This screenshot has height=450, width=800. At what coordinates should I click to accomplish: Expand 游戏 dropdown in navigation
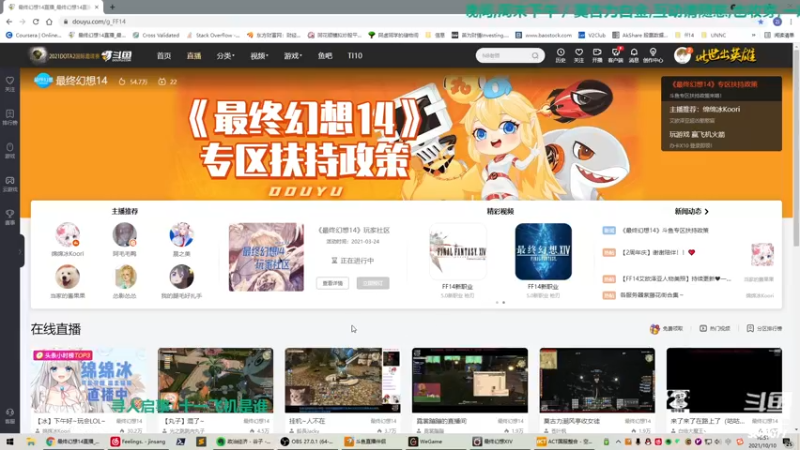[293, 56]
